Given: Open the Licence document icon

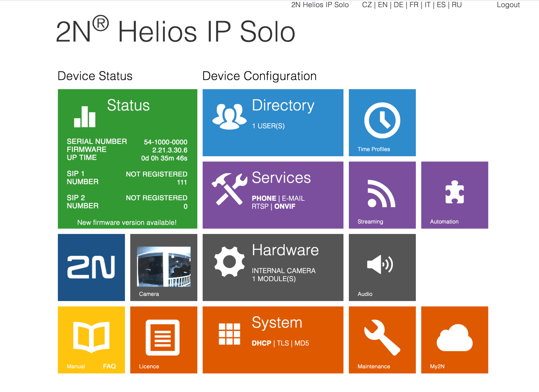Looking at the screenshot, I should (163, 337).
